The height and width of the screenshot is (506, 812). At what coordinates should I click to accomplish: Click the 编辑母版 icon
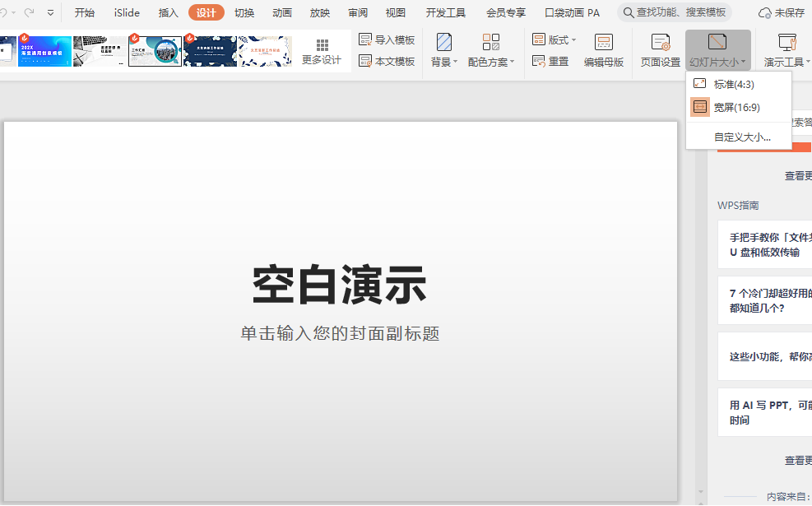[x=604, y=42]
